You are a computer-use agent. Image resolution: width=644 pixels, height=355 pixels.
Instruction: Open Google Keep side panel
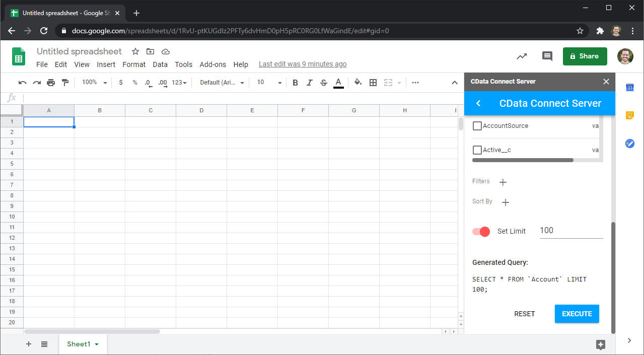[x=629, y=115]
